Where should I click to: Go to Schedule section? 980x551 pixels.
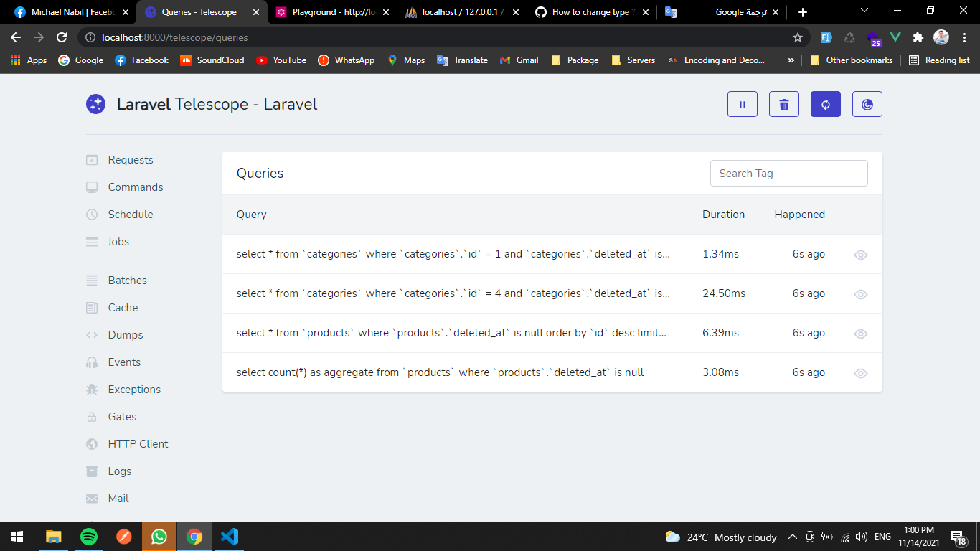(x=131, y=215)
